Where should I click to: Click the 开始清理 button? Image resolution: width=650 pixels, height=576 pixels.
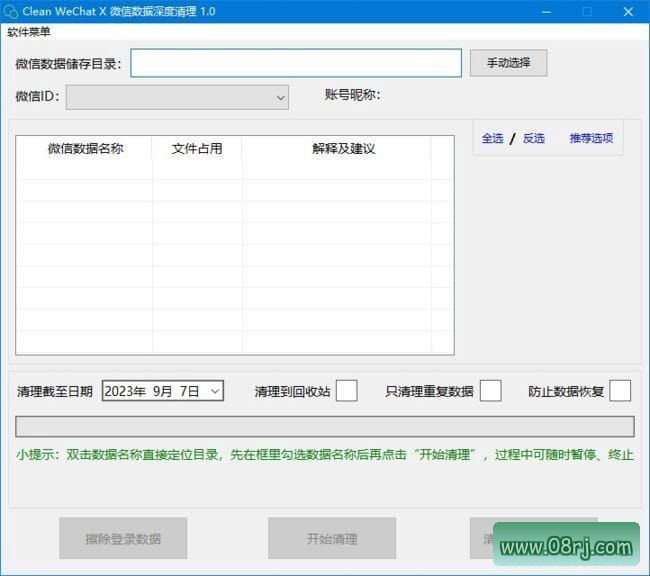click(332, 538)
